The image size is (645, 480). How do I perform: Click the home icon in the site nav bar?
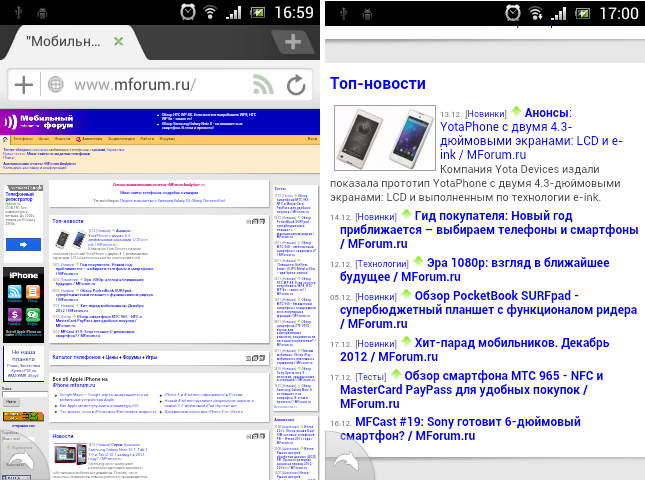point(5,139)
